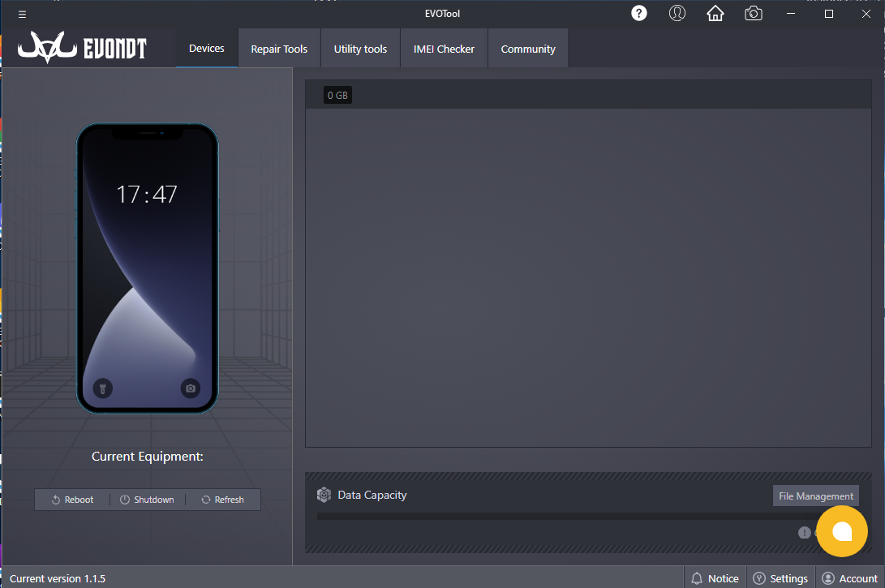Screen dimensions: 885x588
Task: Take a screenshot with the camera icon
Action: click(754, 13)
